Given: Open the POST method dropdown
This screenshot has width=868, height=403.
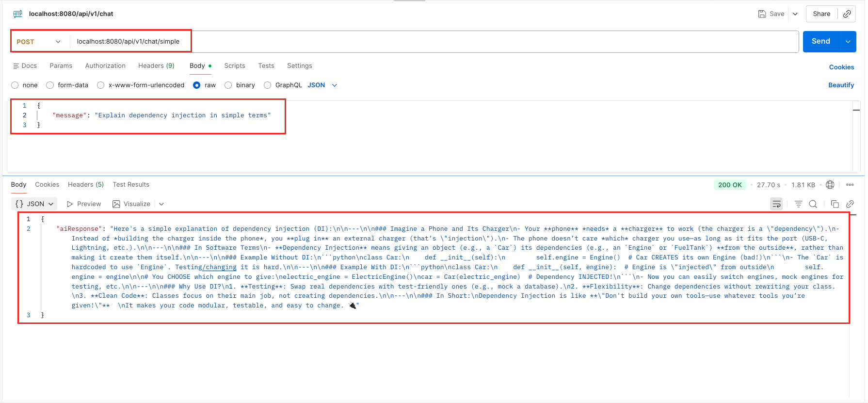Looking at the screenshot, I should pyautogui.click(x=39, y=42).
